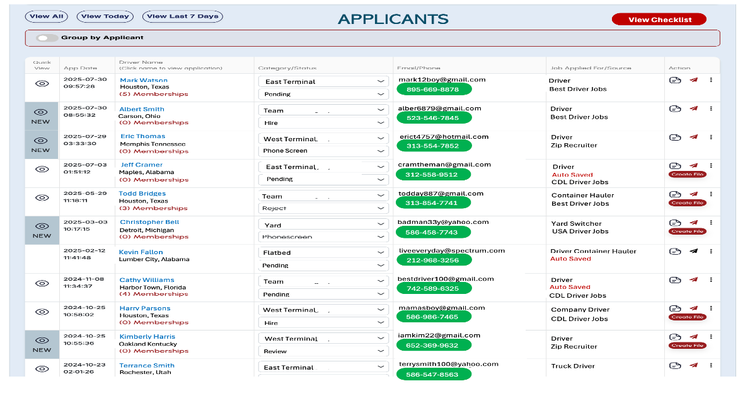Open the three-dot menu for Kevin Fallon
Viewport: 750px width, 410px height.
711,251
